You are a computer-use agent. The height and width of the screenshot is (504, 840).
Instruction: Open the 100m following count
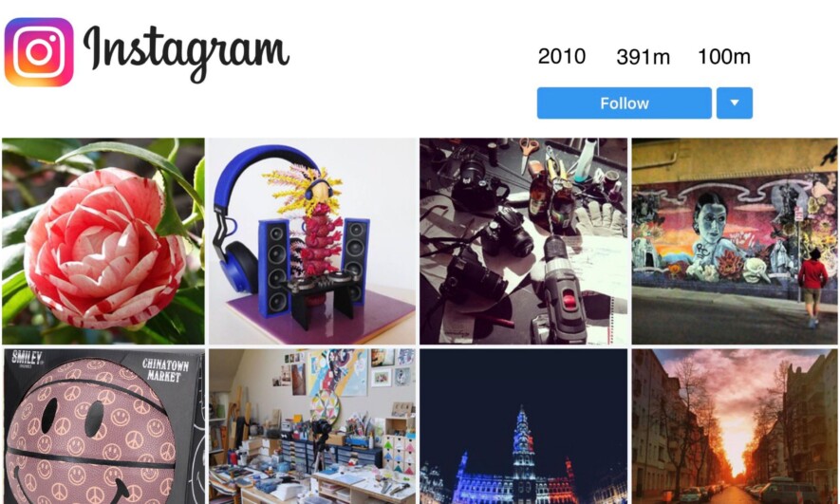tap(724, 56)
